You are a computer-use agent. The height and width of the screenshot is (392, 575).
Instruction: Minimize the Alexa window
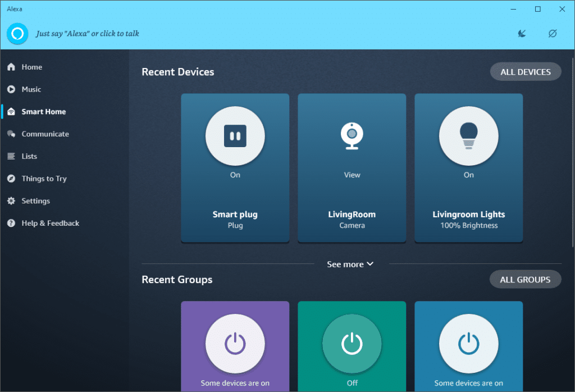coord(513,9)
